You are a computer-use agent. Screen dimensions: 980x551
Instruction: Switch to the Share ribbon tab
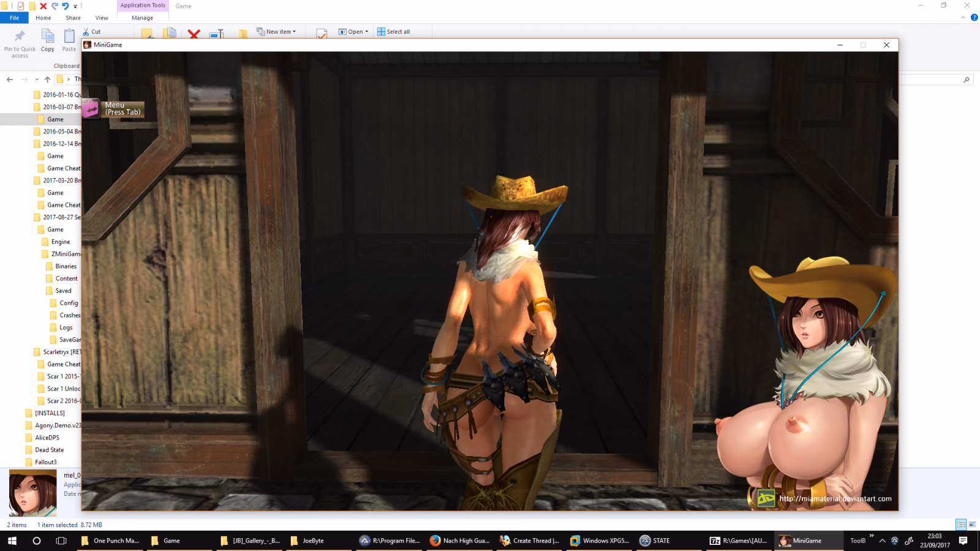(x=73, y=18)
